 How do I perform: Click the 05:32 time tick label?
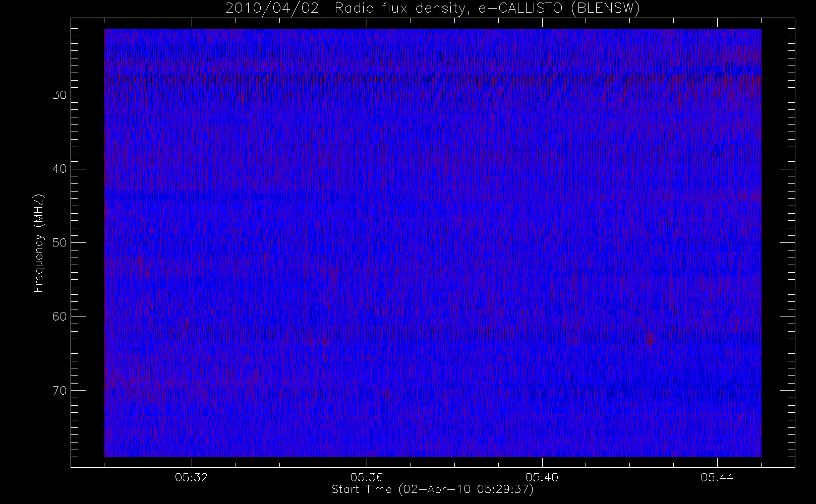[192, 477]
